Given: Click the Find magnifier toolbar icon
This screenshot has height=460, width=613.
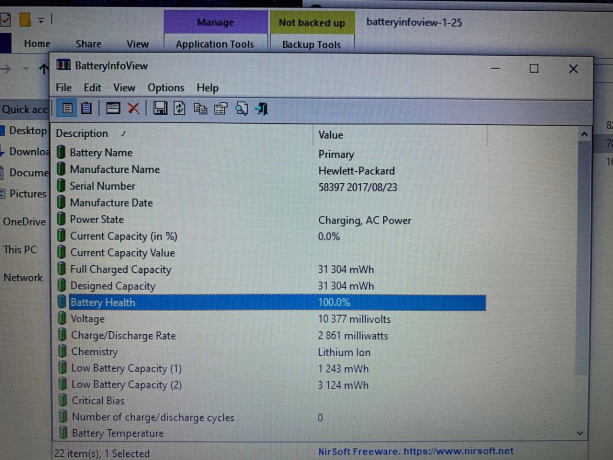Looking at the screenshot, I should click(241, 108).
